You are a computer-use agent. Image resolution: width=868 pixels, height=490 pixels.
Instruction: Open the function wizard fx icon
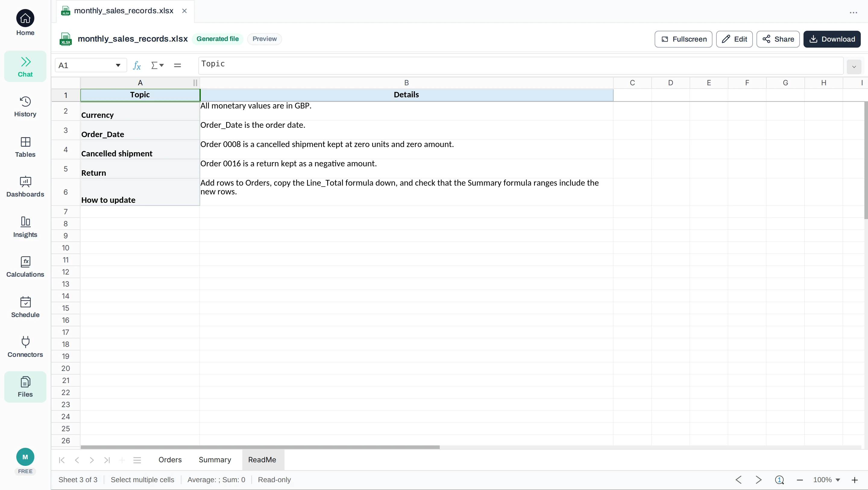pos(137,65)
